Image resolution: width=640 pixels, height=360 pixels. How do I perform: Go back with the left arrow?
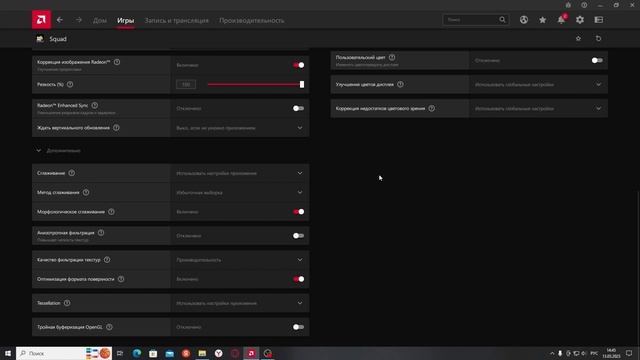[60, 20]
